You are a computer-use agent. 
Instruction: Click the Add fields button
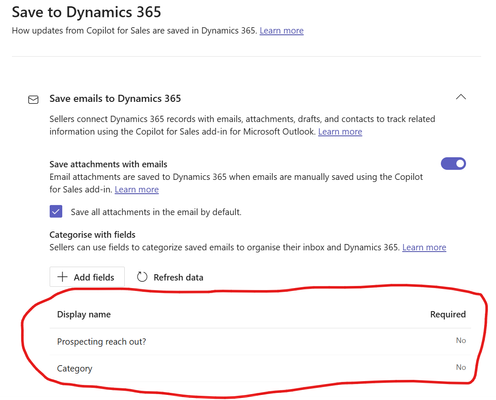pyautogui.click(x=87, y=277)
